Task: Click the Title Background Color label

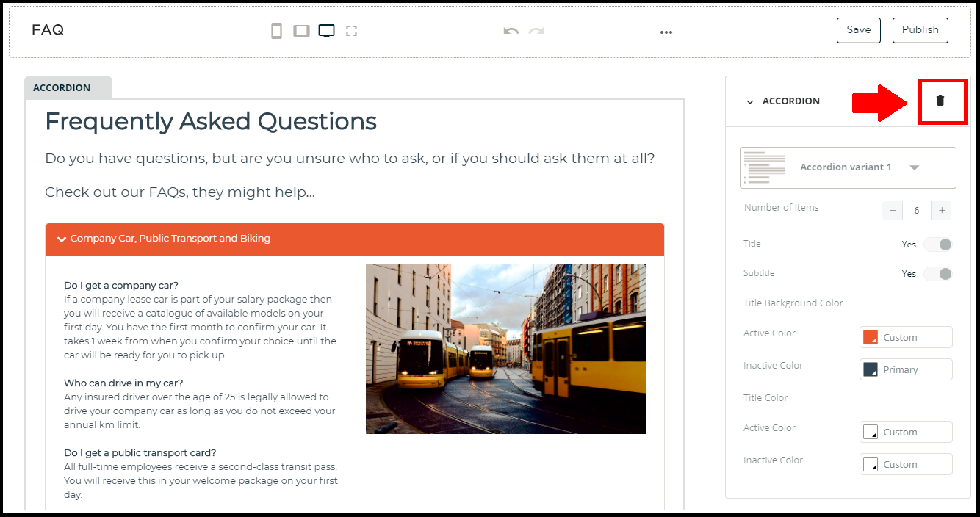Action: click(793, 303)
